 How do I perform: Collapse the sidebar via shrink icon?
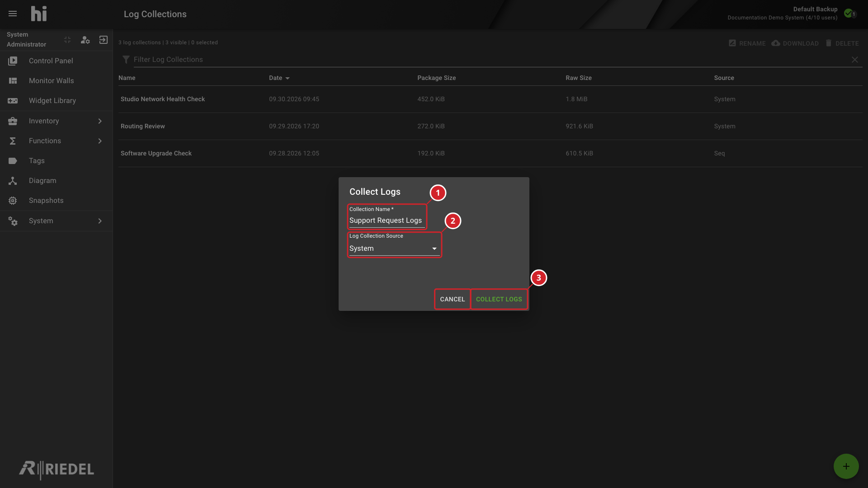coord(67,40)
